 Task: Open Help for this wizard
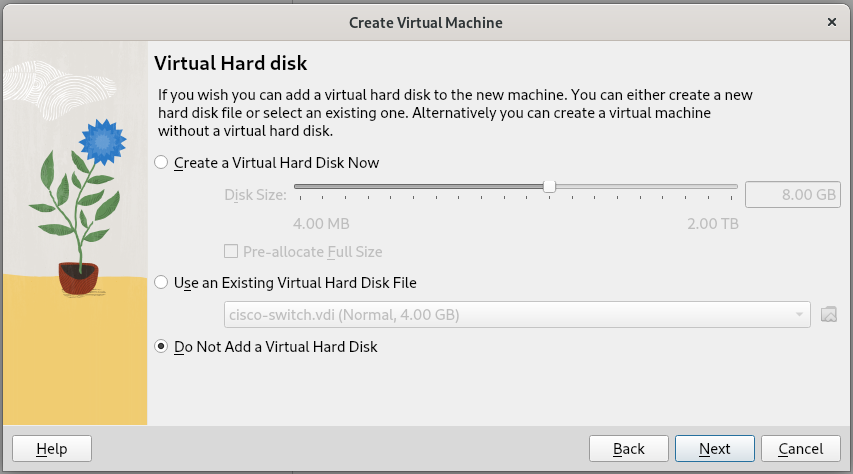pos(51,449)
